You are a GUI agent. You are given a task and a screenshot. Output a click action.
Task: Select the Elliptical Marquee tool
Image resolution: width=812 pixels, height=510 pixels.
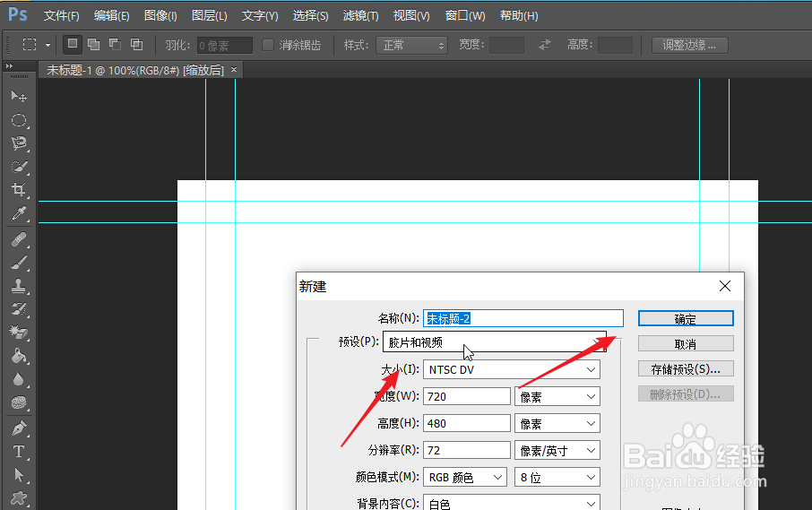19,120
